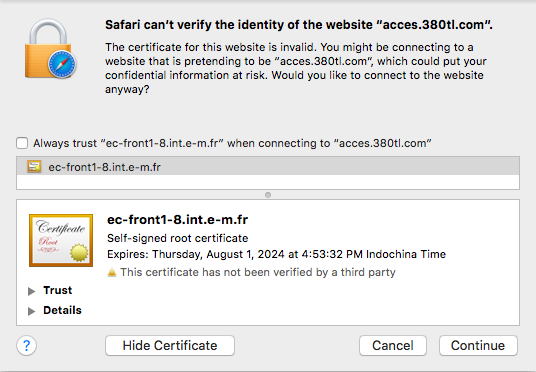This screenshot has width=536, height=372.
Task: Click the Continue button
Action: coord(478,345)
